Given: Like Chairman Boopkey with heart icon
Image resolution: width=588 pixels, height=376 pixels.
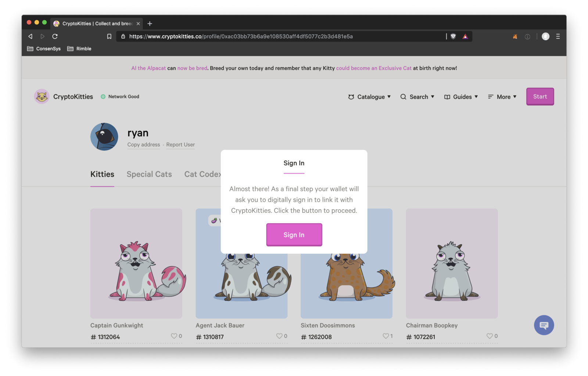Looking at the screenshot, I should click(x=490, y=336).
